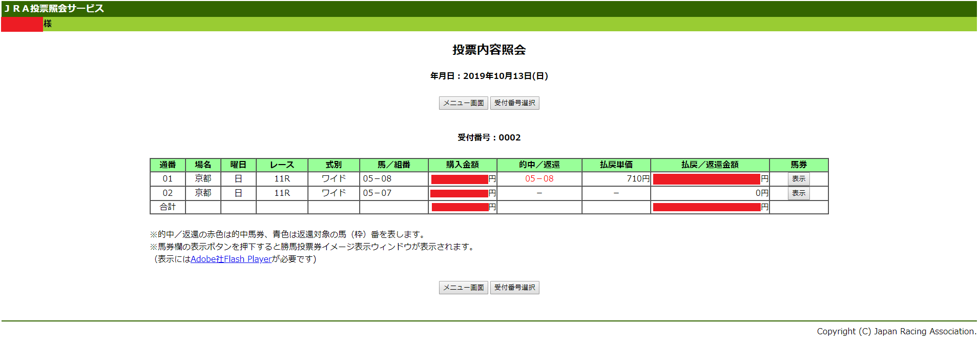This screenshot has height=343, width=980.
Task: Select the 馬券 column header
Action: [x=799, y=165]
